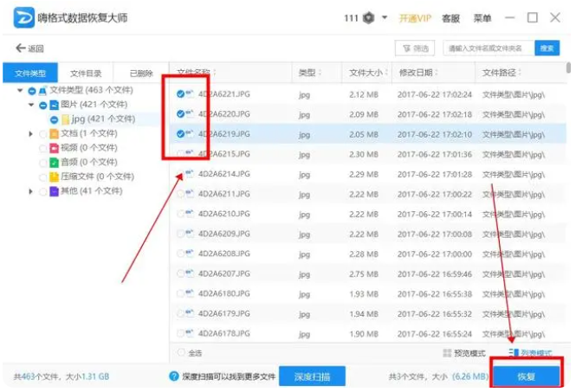576x392 pixels.
Task: Click image icon of 4D2A6211.JPG
Action: [190, 193]
